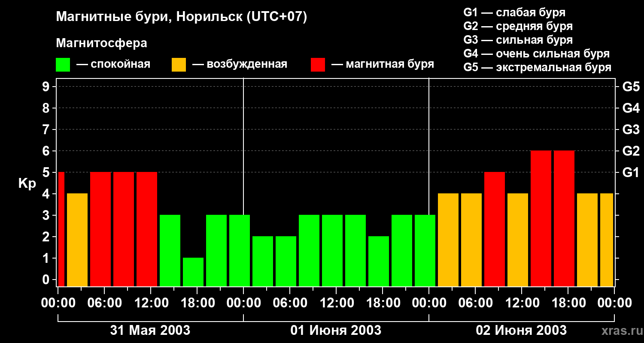Screen dimensions: 644x343
Task: Click the Kp 5 red bar on 02 Июня
Action: coord(495,229)
